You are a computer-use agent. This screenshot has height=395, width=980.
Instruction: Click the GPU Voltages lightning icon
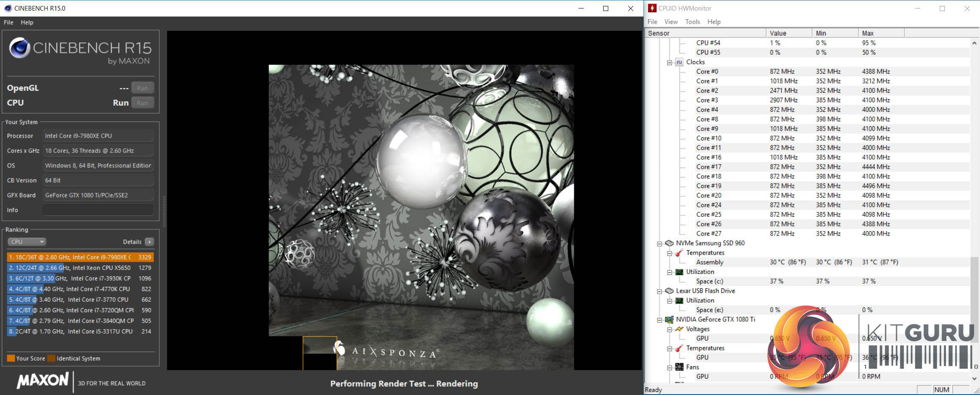pos(679,329)
